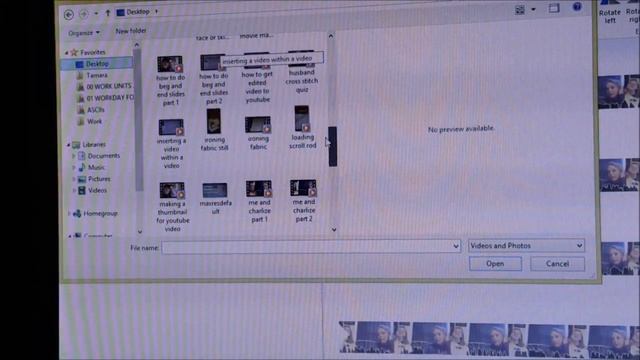This screenshot has height=360, width=640.
Task: Open the File name history dropdown
Action: (x=456, y=246)
